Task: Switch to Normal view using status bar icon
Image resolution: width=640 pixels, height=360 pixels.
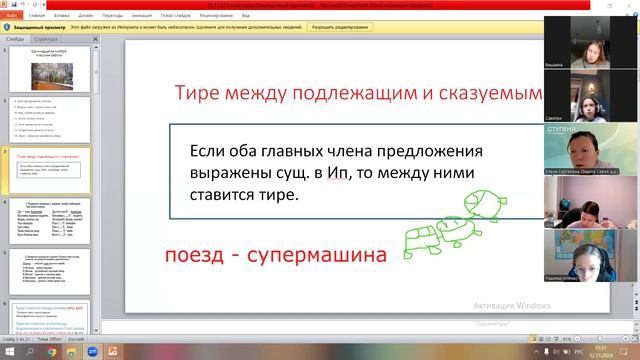Action: [x=533, y=339]
